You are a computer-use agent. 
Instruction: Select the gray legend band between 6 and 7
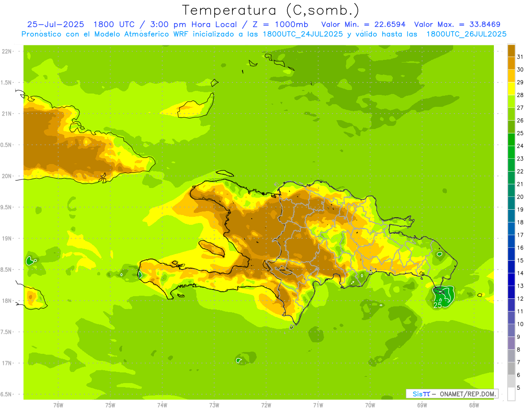pos(511,368)
